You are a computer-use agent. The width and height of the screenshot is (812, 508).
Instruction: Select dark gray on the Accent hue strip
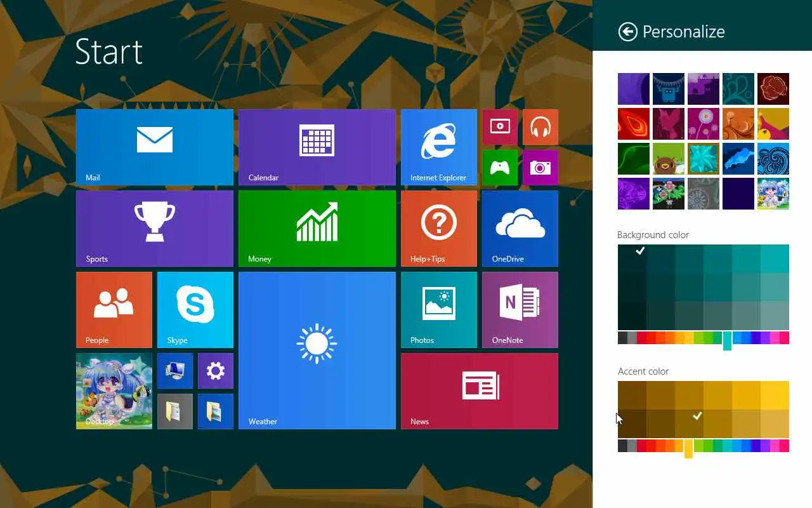pyautogui.click(x=622, y=446)
